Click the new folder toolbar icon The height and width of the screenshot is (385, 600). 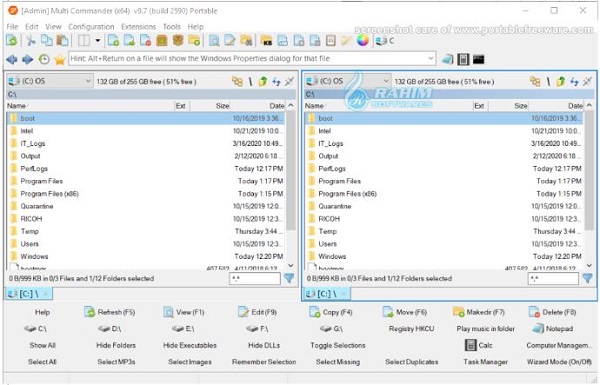pos(194,40)
